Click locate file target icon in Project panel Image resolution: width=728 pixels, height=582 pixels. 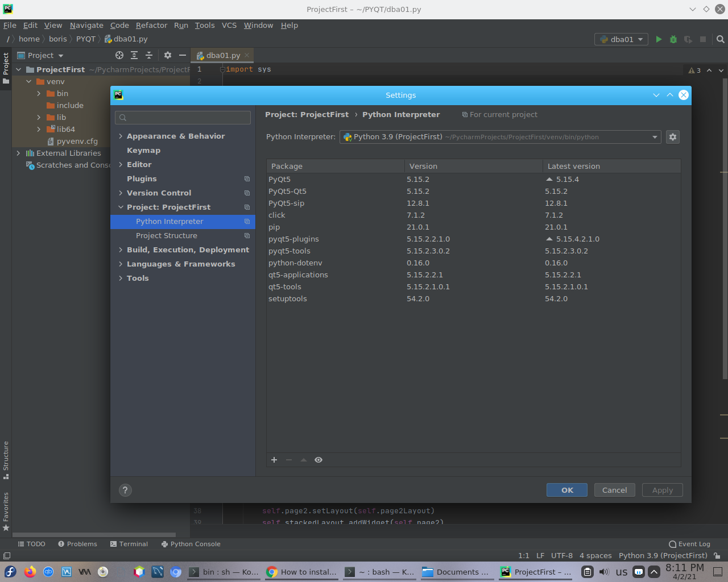pos(119,55)
